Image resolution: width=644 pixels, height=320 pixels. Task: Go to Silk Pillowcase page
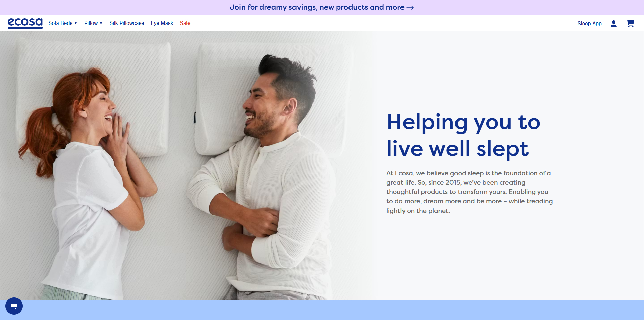pos(126,23)
